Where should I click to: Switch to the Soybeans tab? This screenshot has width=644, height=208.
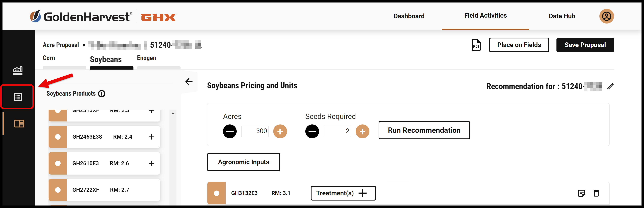(106, 60)
